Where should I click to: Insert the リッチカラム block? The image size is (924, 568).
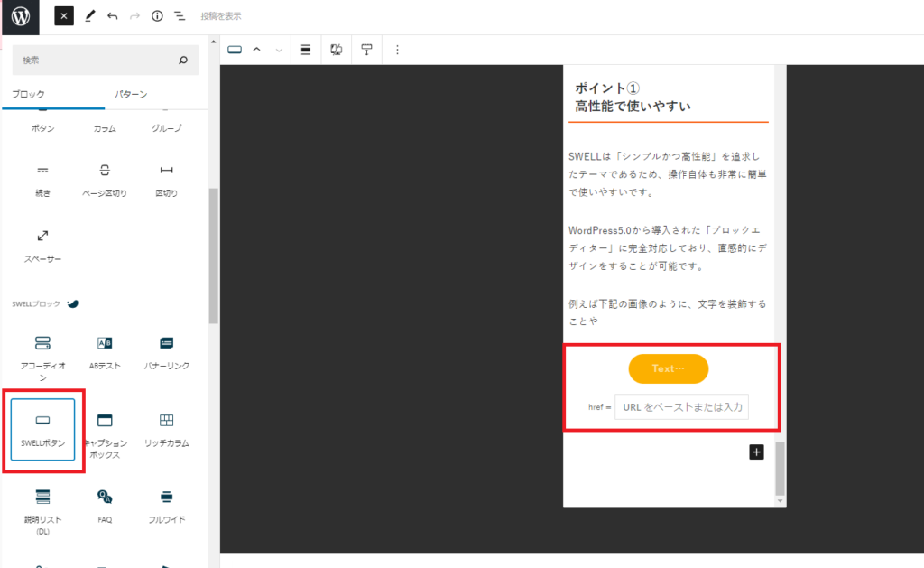(x=166, y=430)
